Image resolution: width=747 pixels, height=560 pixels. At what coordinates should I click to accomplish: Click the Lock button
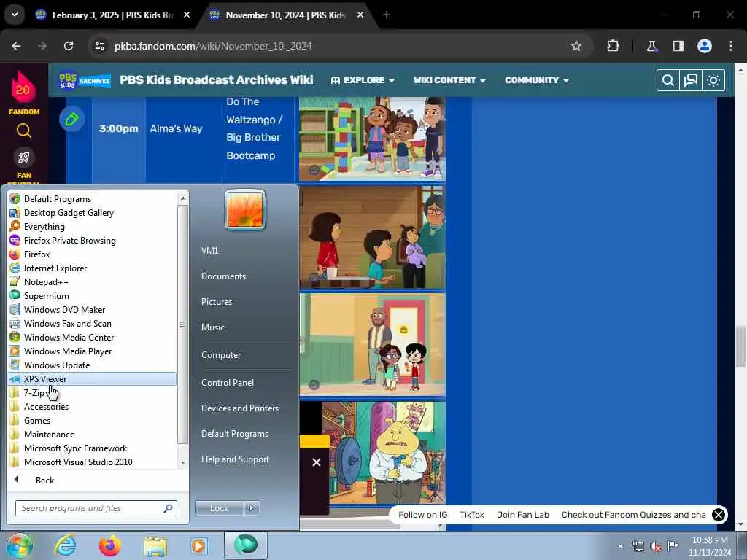pos(220,508)
